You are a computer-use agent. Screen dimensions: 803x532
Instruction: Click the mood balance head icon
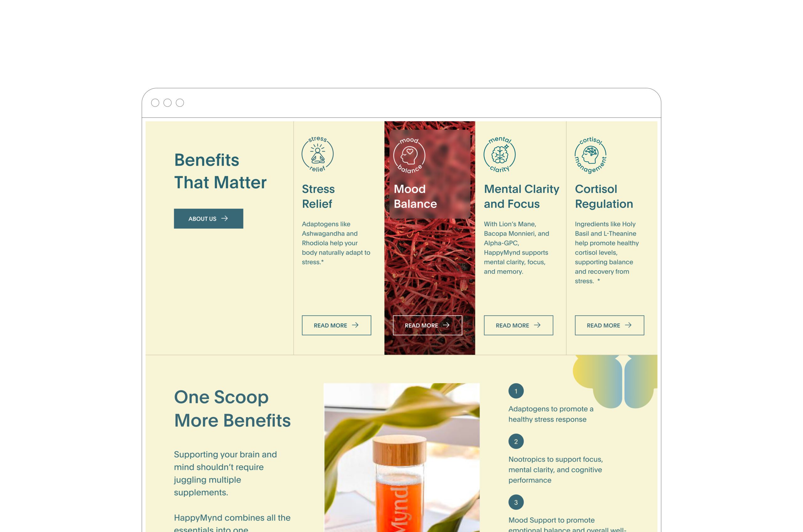tap(409, 155)
